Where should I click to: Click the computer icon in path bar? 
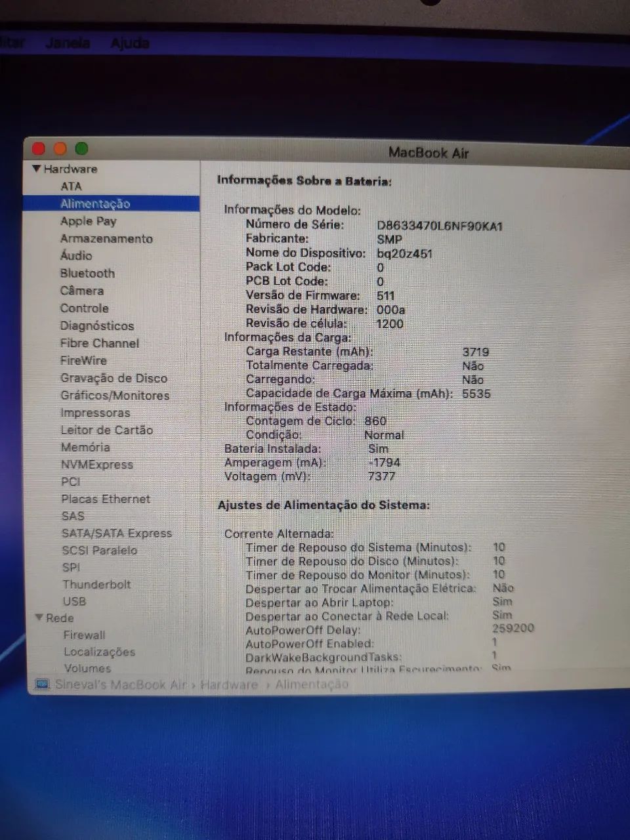pos(42,684)
